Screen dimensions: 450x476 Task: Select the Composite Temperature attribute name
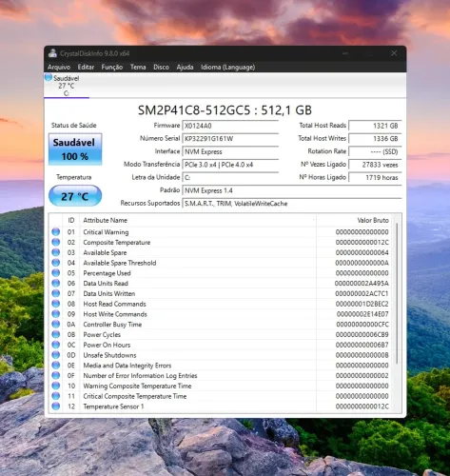[117, 242]
